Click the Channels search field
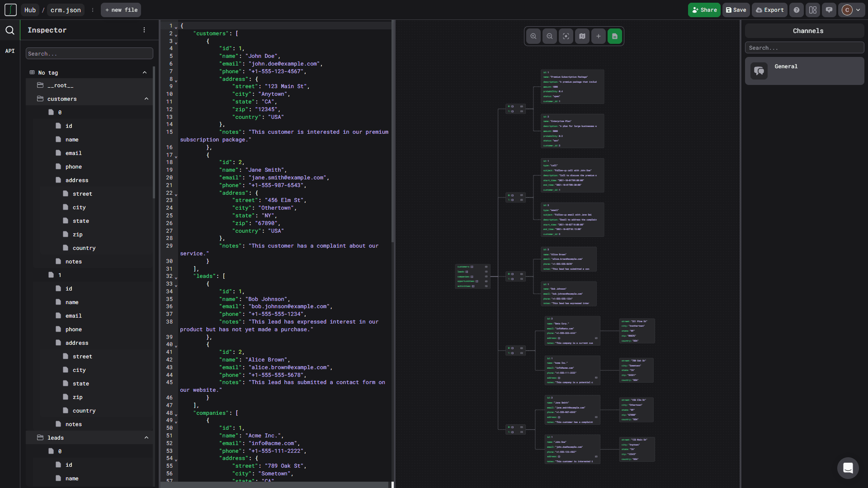 (x=804, y=48)
